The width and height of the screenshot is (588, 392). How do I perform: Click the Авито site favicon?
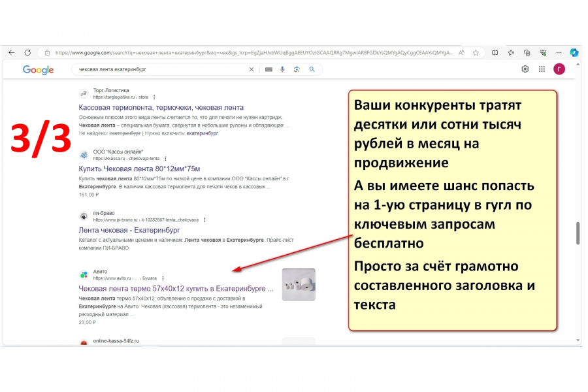coord(84,274)
